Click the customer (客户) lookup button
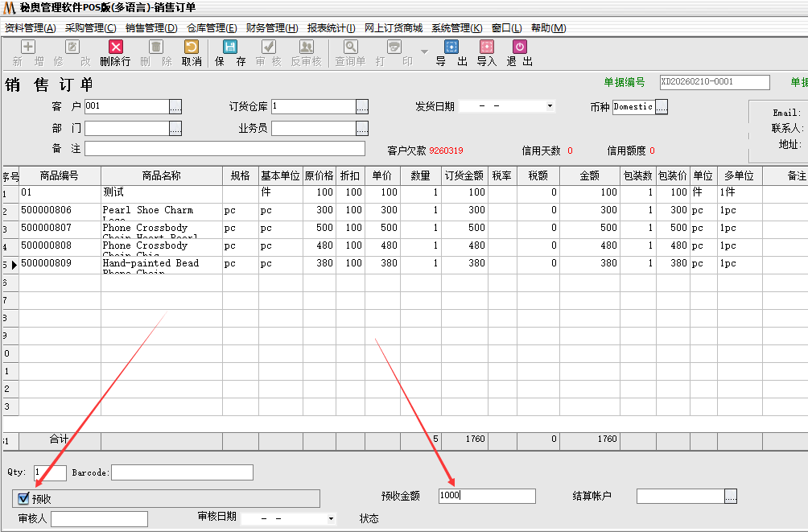 (x=175, y=106)
